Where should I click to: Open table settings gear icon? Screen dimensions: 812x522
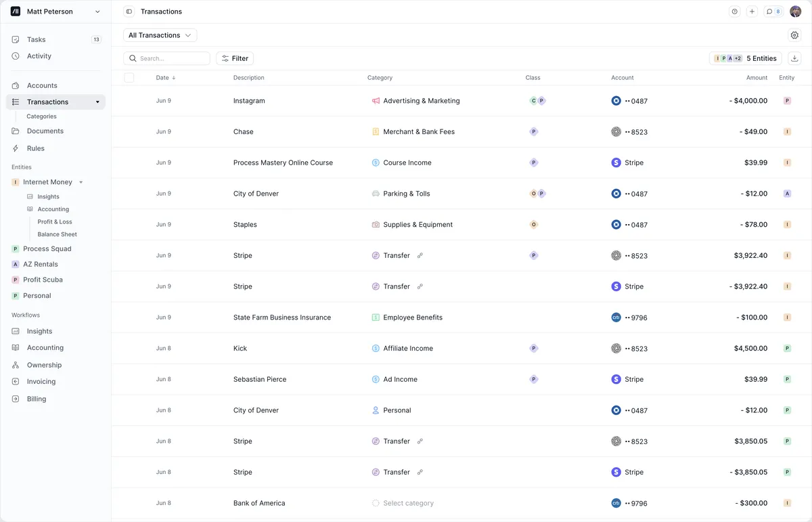click(x=794, y=35)
